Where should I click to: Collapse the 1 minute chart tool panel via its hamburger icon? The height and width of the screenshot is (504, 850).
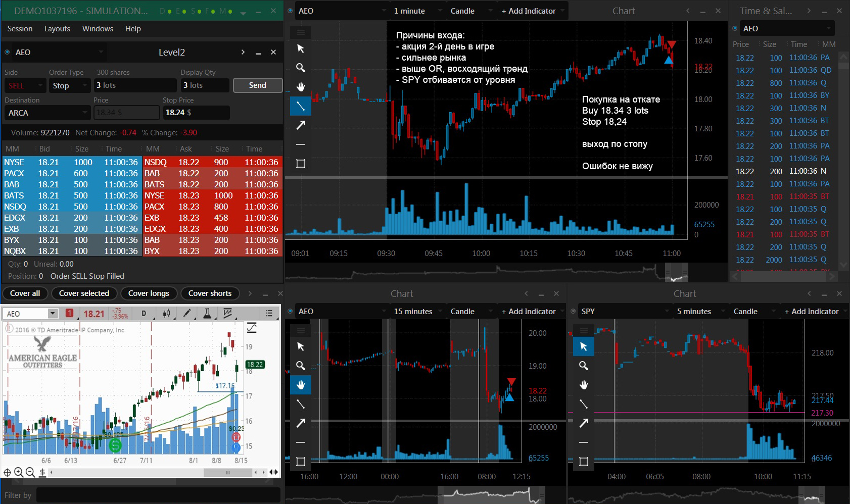(x=301, y=32)
